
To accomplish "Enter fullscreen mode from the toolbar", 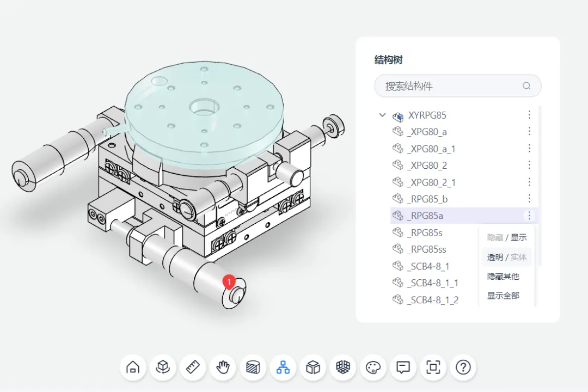I will (x=433, y=367).
